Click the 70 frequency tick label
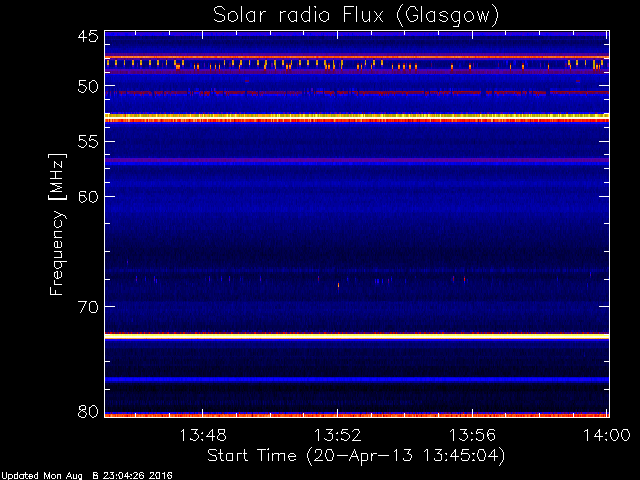The width and height of the screenshot is (640, 480). pyautogui.click(x=88, y=307)
